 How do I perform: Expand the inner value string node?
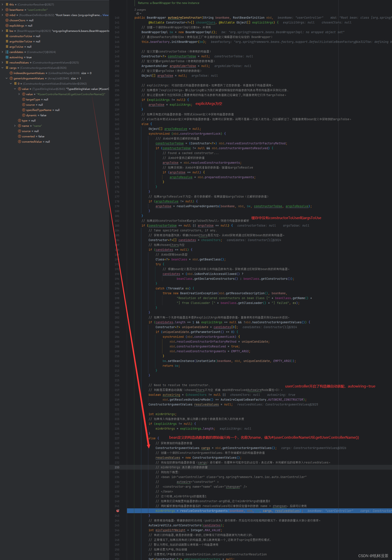click(x=19, y=94)
